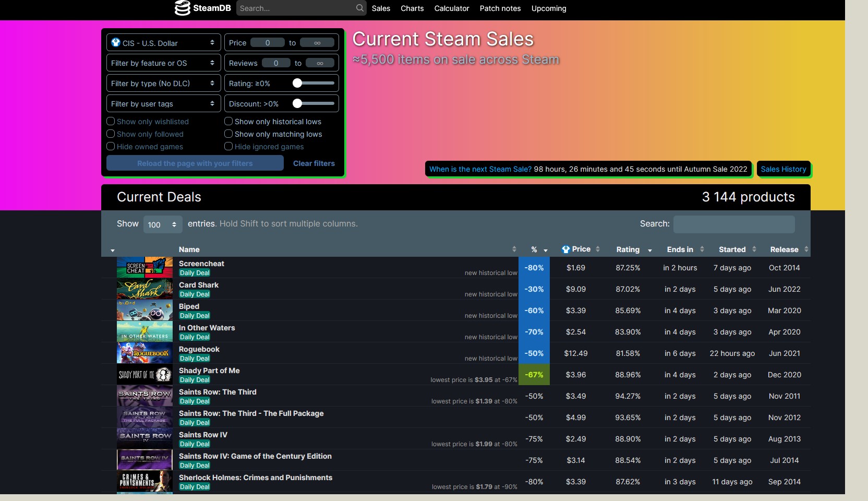Screen dimensions: 868x501
Task: Open the Patch notes menu item
Action: tap(500, 8)
